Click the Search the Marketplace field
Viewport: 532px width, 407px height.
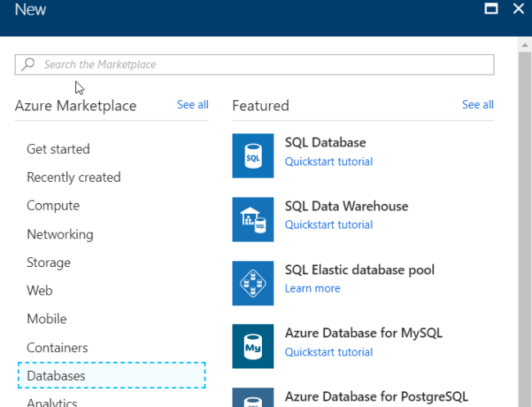tap(255, 65)
